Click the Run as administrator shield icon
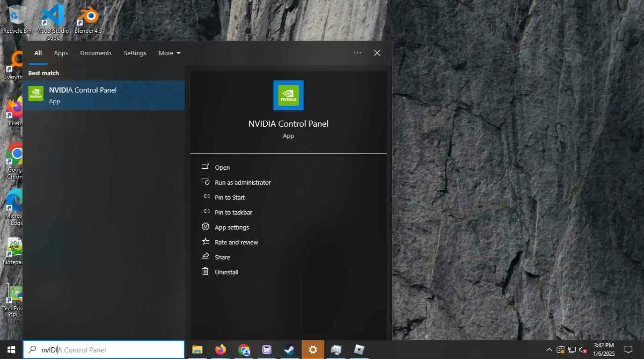 (205, 182)
